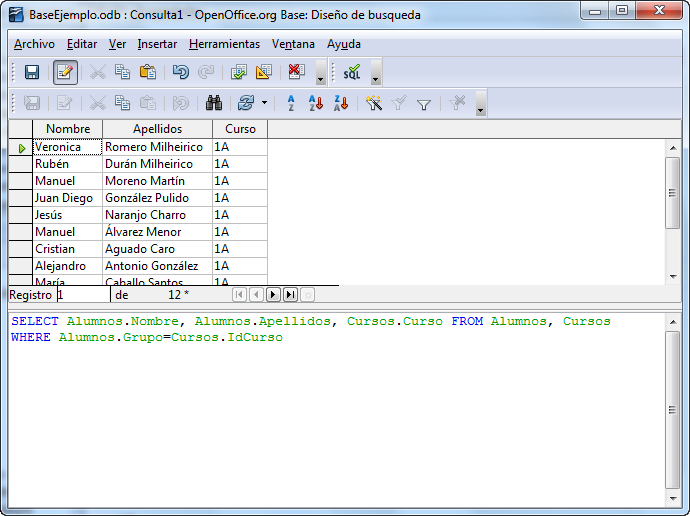The width and height of the screenshot is (690, 516).
Task: Paste from clipboard in top toolbar
Action: [148, 72]
